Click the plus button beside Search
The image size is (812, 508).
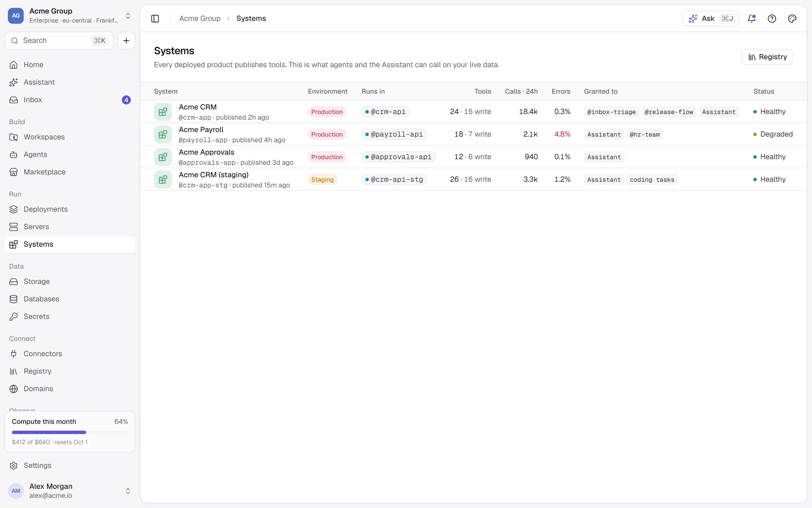(x=126, y=41)
